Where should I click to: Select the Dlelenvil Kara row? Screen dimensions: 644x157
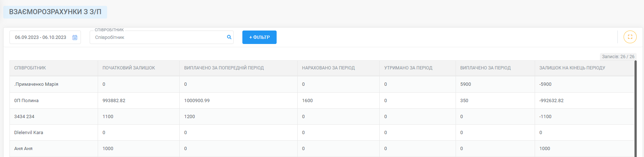(x=322, y=133)
